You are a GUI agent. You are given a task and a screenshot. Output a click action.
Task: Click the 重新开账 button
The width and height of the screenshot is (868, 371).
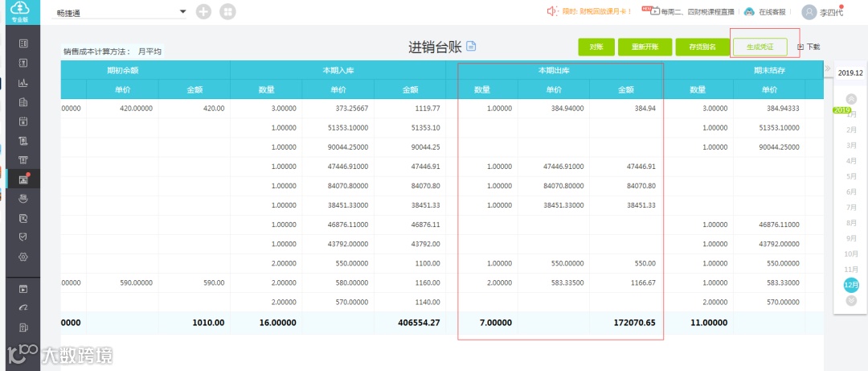[x=645, y=47]
